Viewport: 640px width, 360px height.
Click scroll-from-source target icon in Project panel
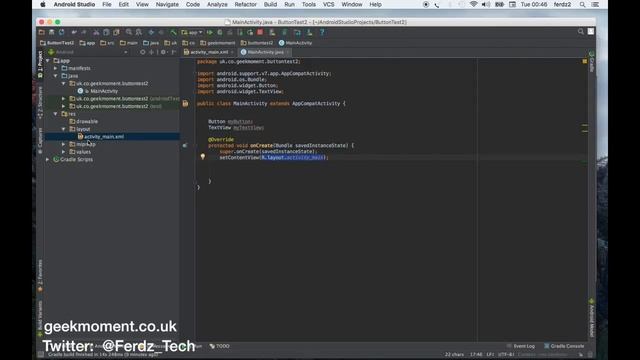pyautogui.click(x=142, y=52)
